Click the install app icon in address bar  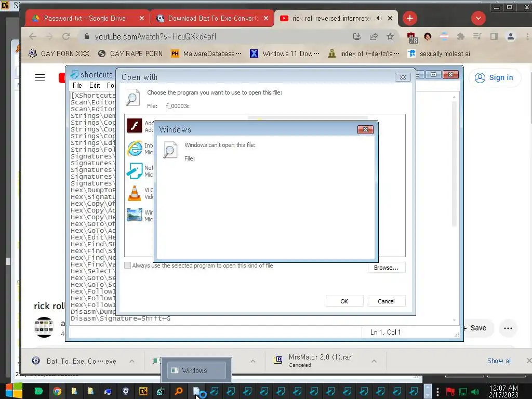click(356, 37)
